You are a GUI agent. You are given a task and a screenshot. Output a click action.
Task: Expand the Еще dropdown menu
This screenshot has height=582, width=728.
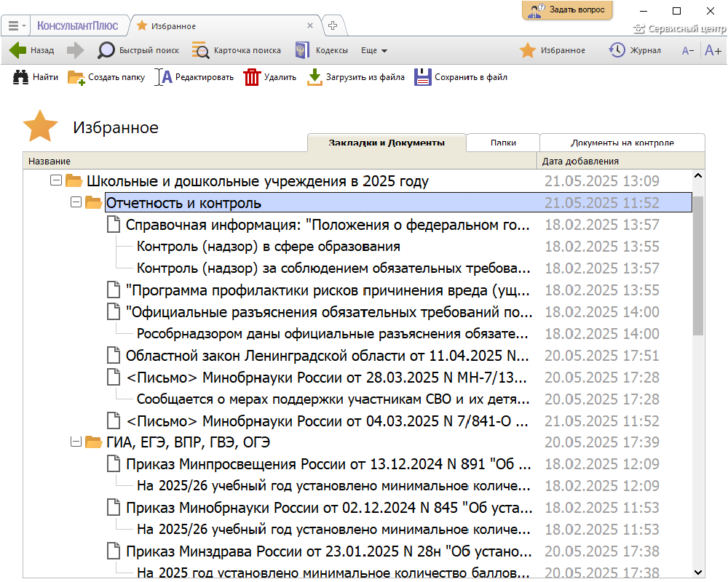pos(374,50)
